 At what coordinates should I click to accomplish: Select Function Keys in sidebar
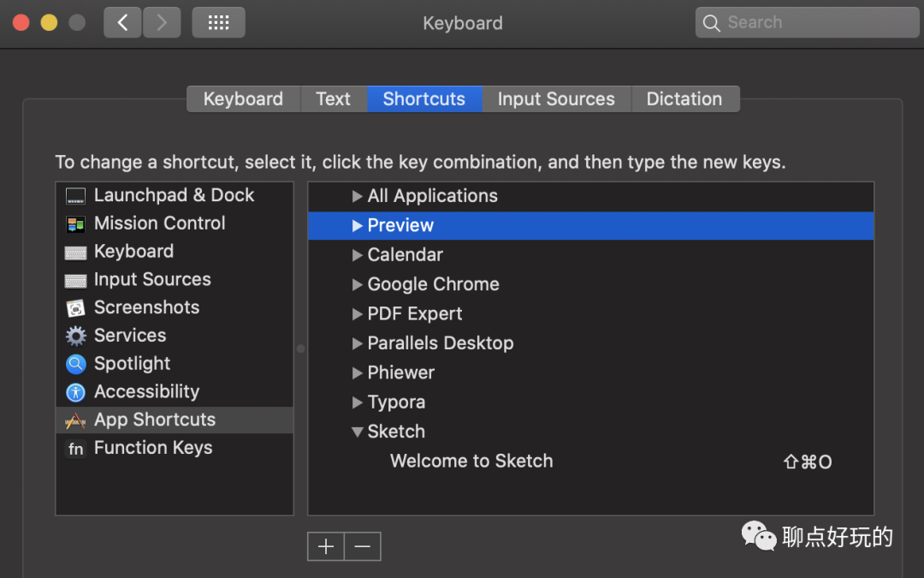(175, 448)
